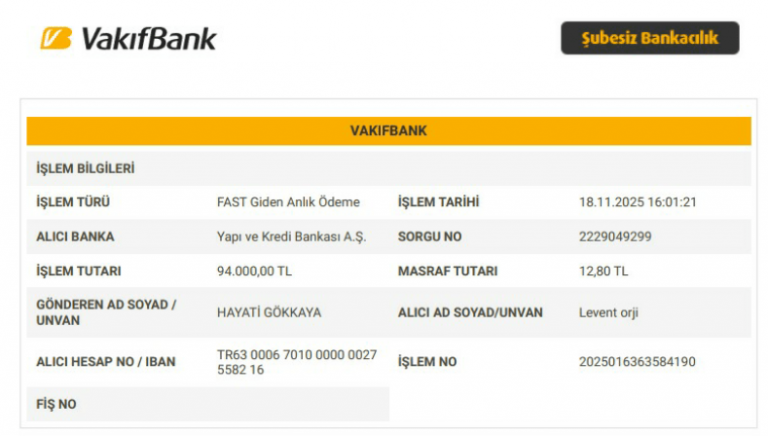Select the date 18.11.2025 16:01:21
The height and width of the screenshot is (436, 768).
(x=638, y=202)
